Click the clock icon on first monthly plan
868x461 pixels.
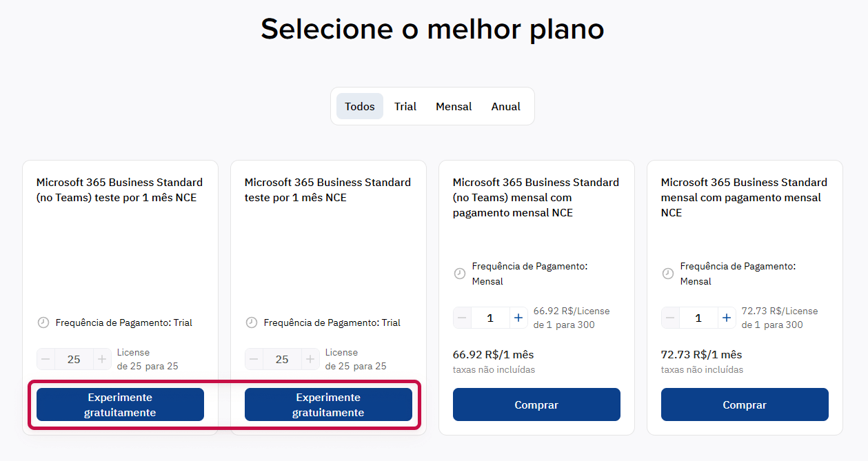(461, 273)
